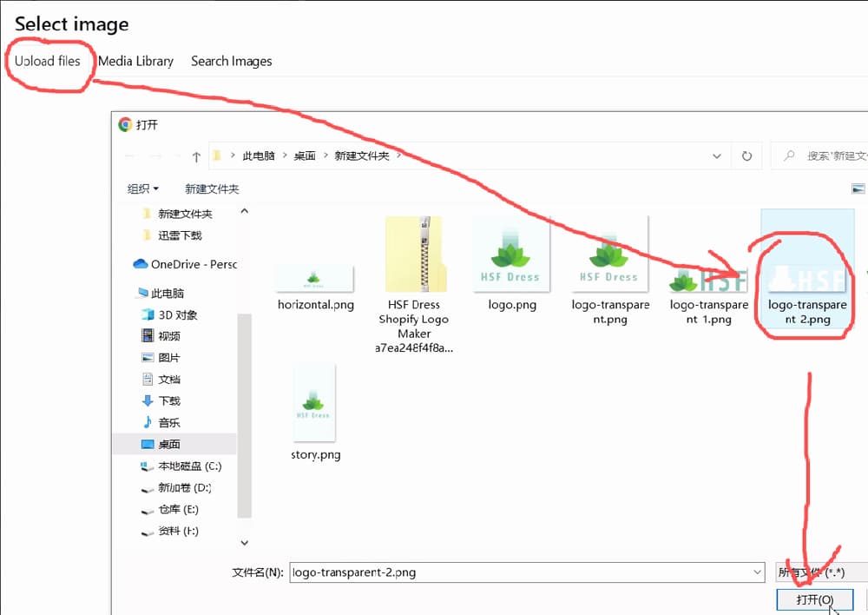This screenshot has height=615, width=868.
Task: Open the Upload files tab
Action: [x=48, y=61]
